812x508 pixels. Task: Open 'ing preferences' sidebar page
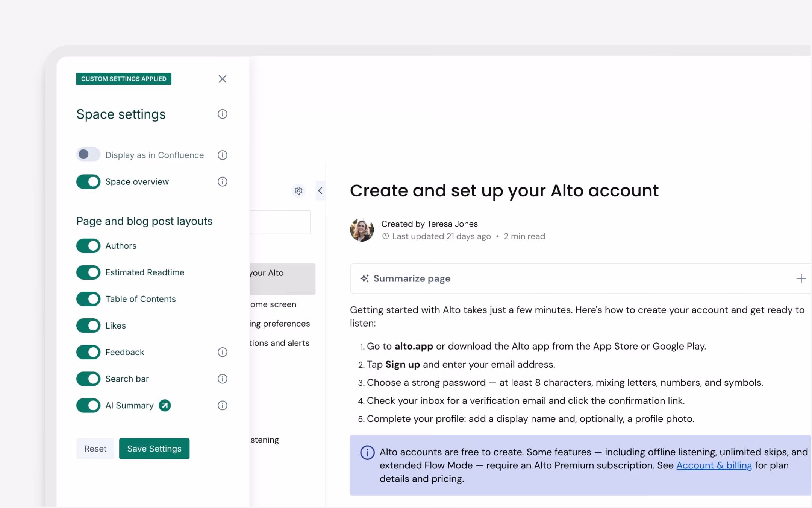pyautogui.click(x=280, y=324)
